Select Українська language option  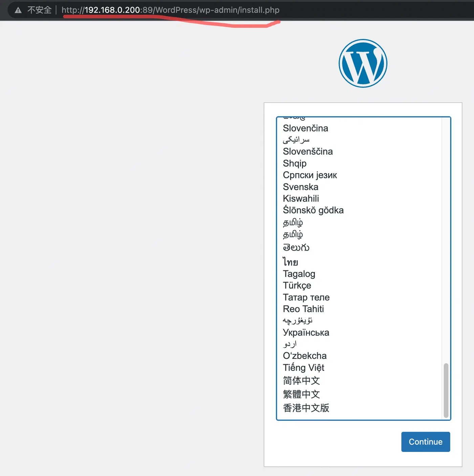pyautogui.click(x=306, y=332)
